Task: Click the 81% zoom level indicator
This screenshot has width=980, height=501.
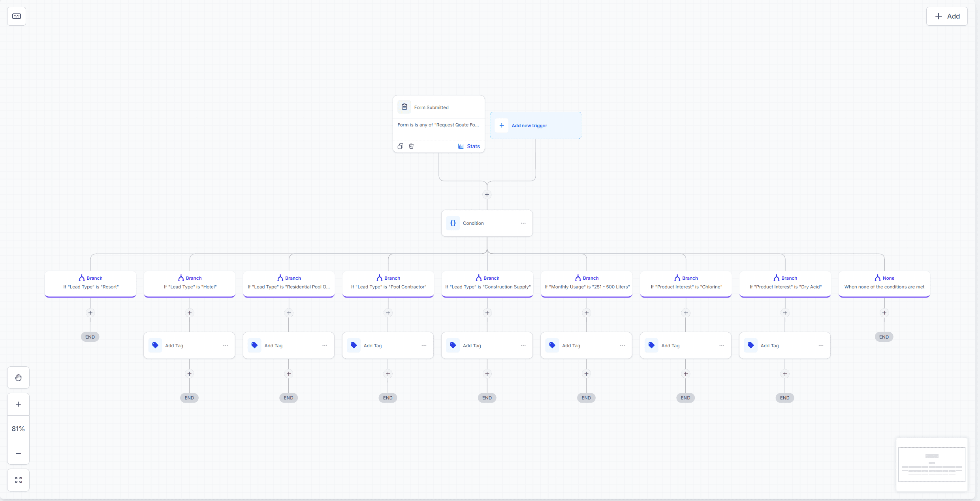Action: 19,429
